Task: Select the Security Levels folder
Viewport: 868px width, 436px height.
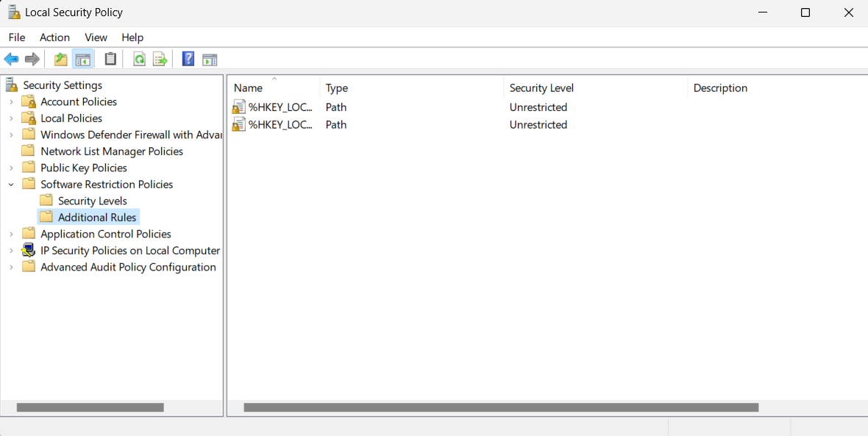Action: (x=92, y=200)
